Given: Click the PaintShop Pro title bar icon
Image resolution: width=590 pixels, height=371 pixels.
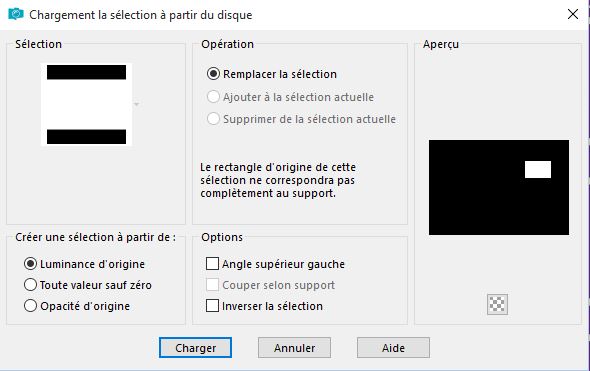Looking at the screenshot, I should point(16,15).
